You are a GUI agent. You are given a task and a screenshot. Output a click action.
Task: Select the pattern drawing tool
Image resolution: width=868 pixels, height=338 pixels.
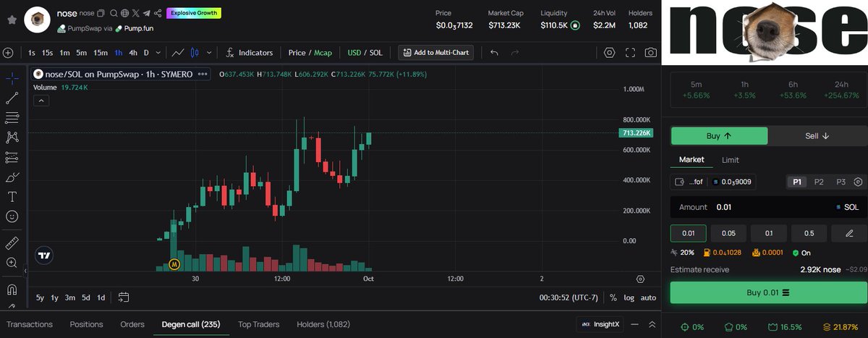point(12,137)
